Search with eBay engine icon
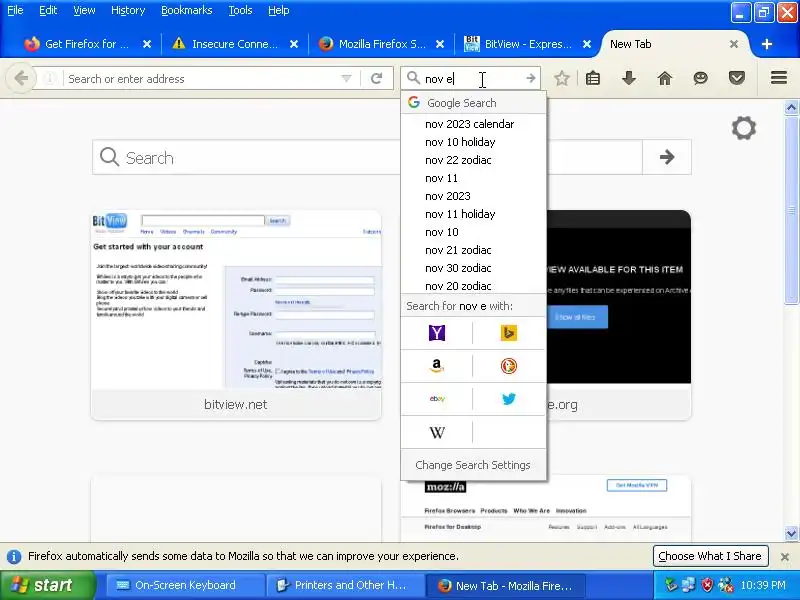 pos(437,399)
